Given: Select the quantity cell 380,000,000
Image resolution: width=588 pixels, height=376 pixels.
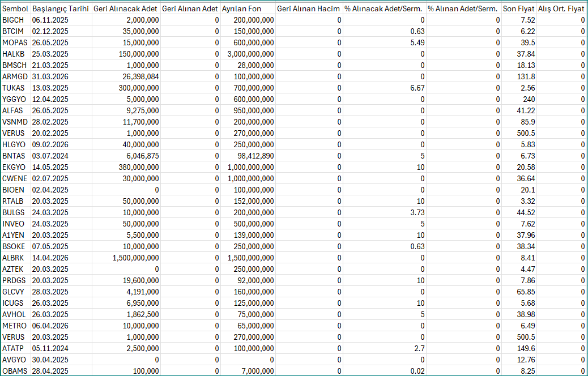Looking at the screenshot, I should 126,167.
